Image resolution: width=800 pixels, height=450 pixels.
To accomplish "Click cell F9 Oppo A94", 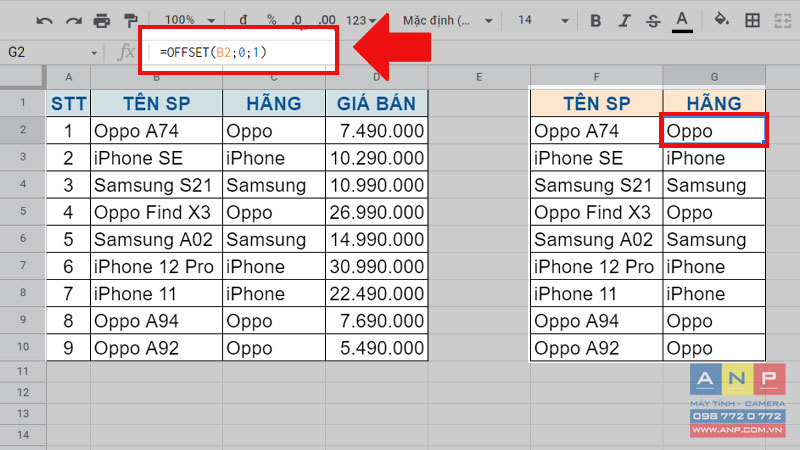I will pos(596,321).
